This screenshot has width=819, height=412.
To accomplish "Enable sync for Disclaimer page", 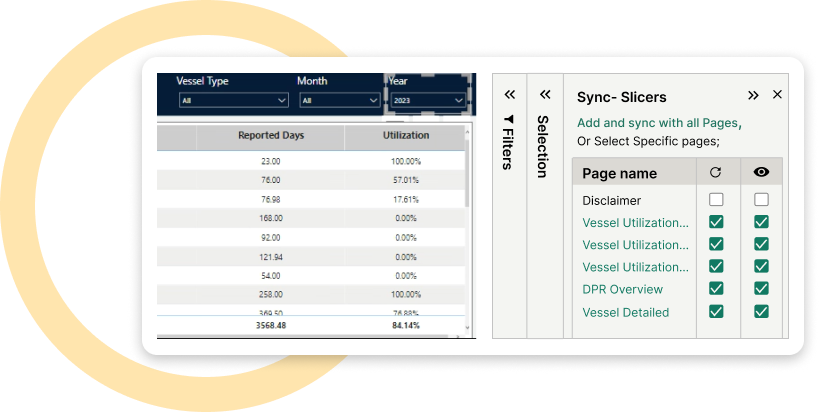I will [716, 200].
